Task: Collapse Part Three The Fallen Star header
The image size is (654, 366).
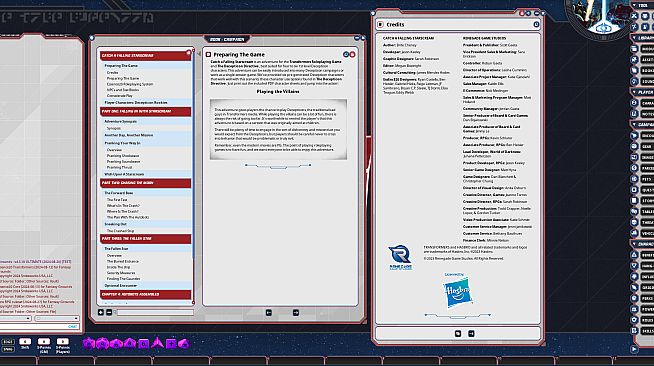Action: [145, 238]
